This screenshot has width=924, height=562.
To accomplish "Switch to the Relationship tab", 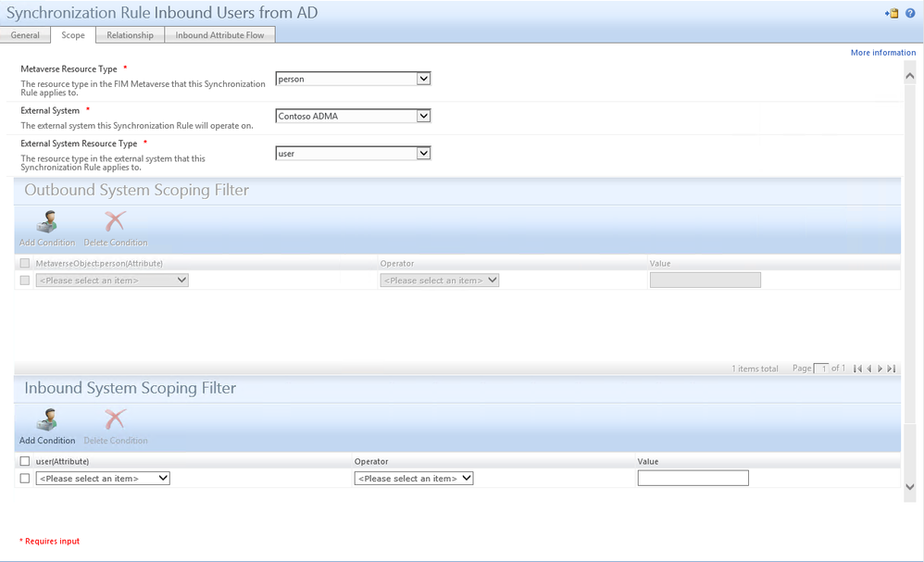I will tap(130, 34).
